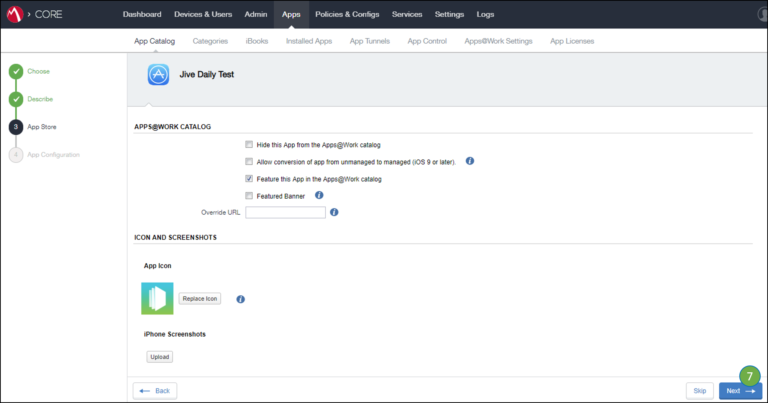Click the Replace Icon button
The image size is (768, 403).
click(x=200, y=299)
